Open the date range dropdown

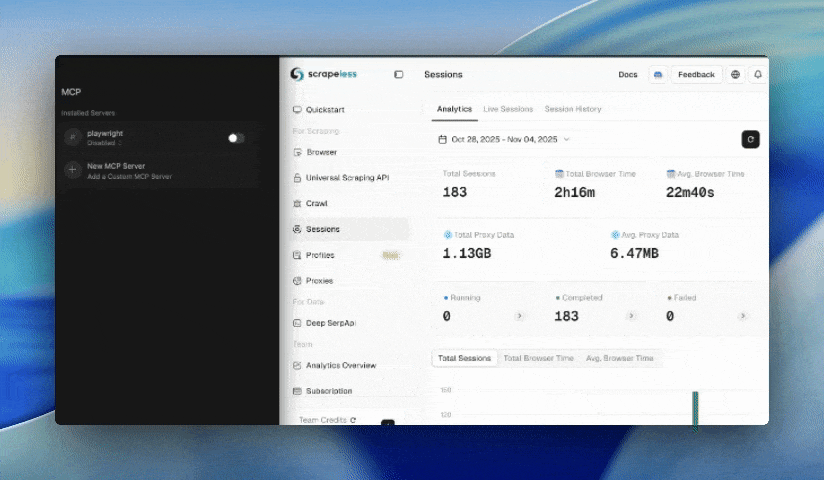coord(504,140)
